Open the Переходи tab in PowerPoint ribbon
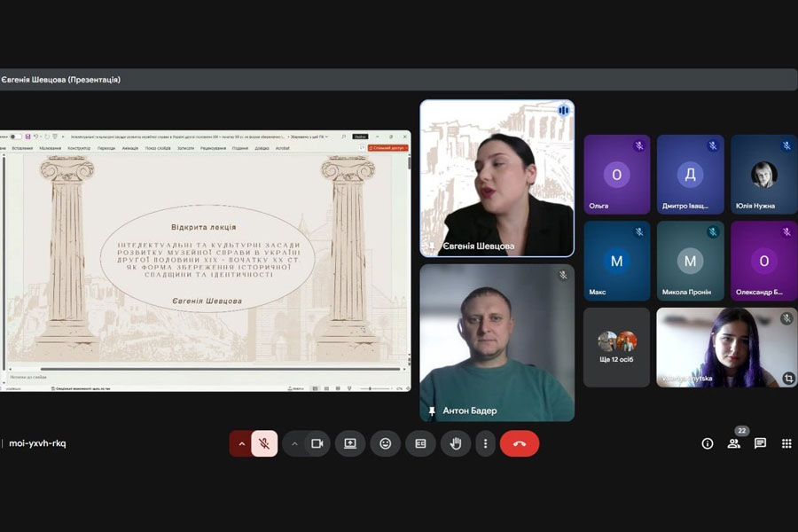Image resolution: width=798 pixels, height=532 pixels. point(106,148)
